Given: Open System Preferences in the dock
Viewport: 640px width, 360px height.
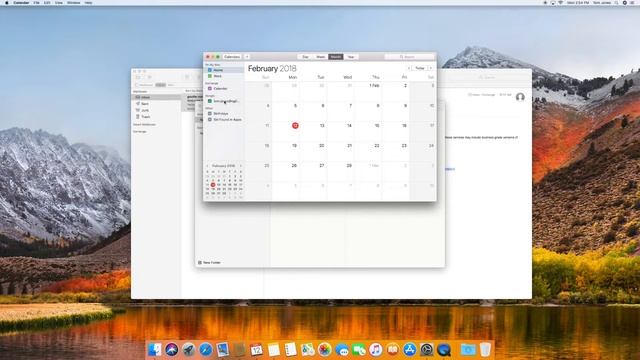Looking at the screenshot, I should (427, 349).
